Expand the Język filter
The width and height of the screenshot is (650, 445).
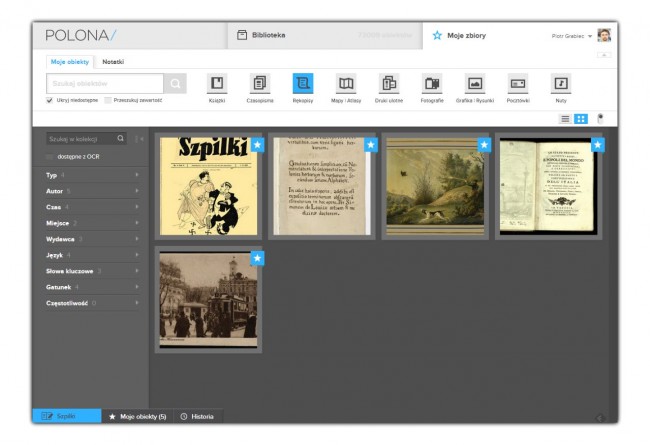[92, 255]
